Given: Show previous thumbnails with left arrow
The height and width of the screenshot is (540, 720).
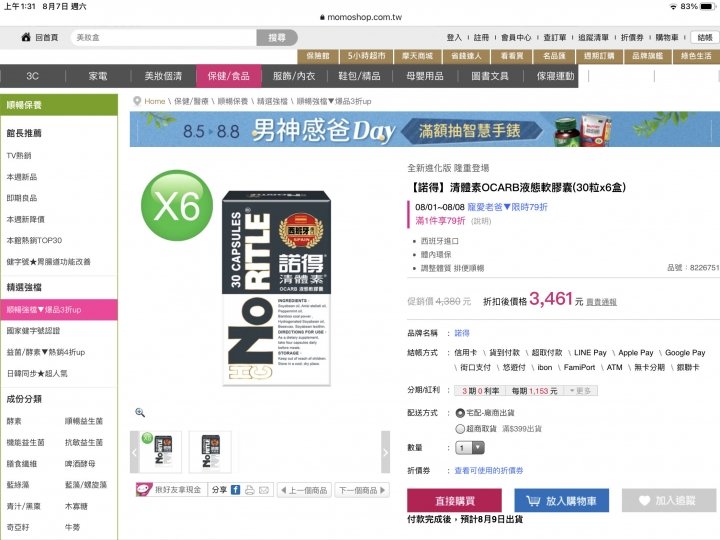Looking at the screenshot, I should [135, 452].
